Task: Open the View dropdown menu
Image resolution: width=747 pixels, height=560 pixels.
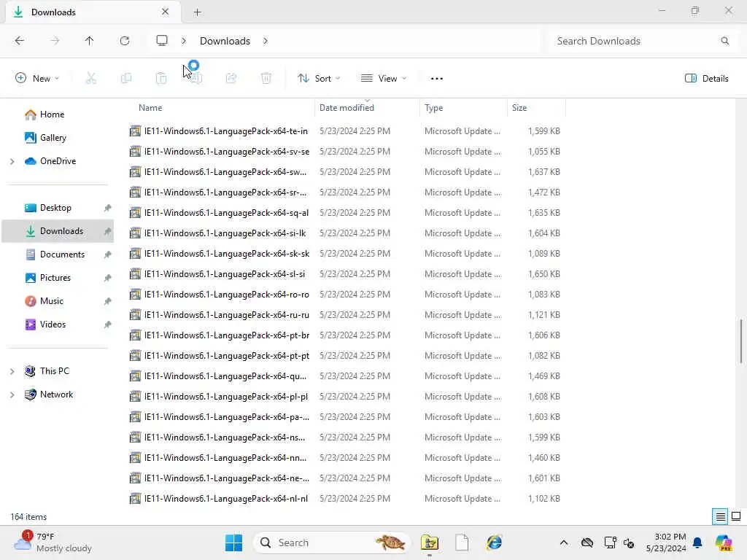Action: [384, 79]
